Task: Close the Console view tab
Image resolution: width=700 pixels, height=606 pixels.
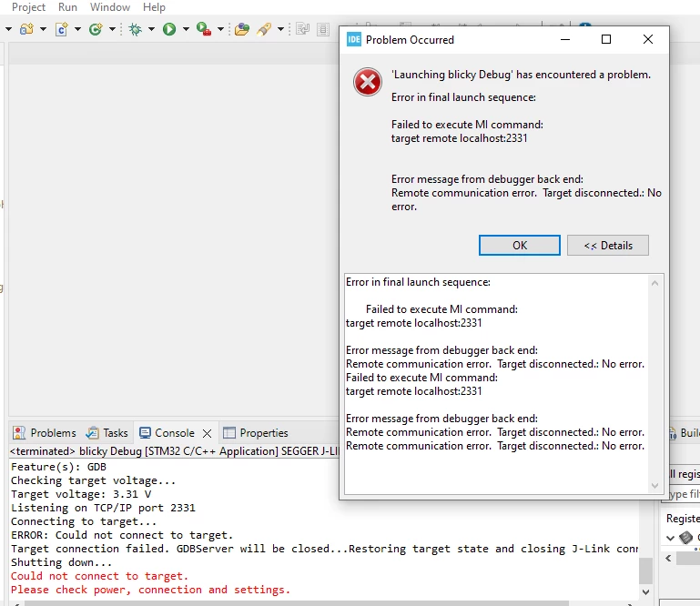Action: 207,433
